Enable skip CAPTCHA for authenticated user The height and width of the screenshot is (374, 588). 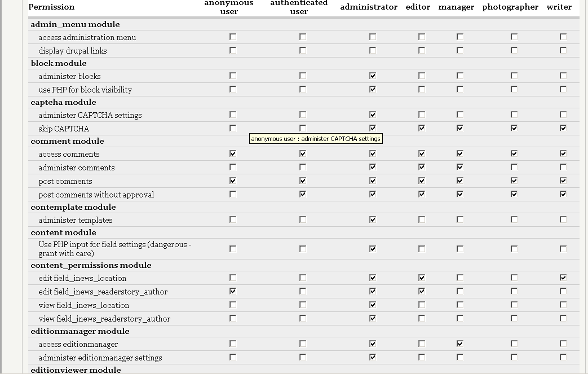(x=303, y=128)
